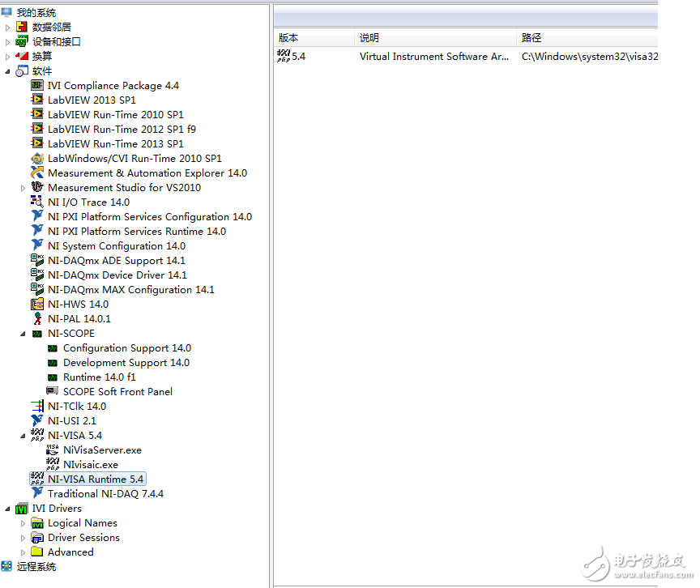Expand Measurement Studio for VS2010
The height and width of the screenshot is (588, 700).
click(x=23, y=188)
